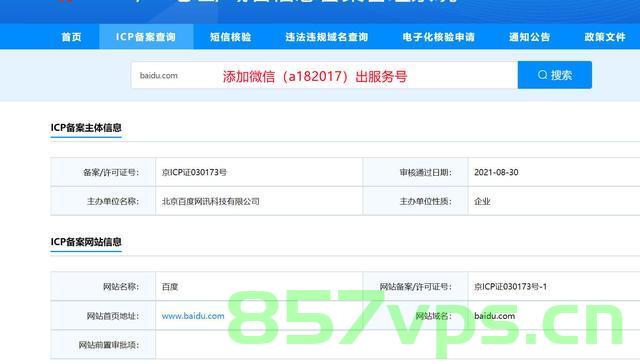Click the website name 百度 cell
The image size is (640, 364).
[x=259, y=286]
